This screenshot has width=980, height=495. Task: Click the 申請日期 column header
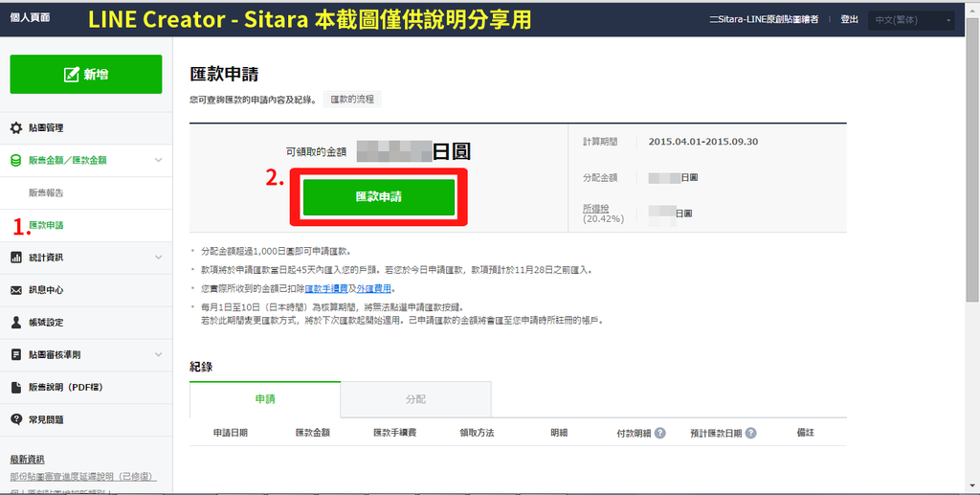click(x=230, y=433)
